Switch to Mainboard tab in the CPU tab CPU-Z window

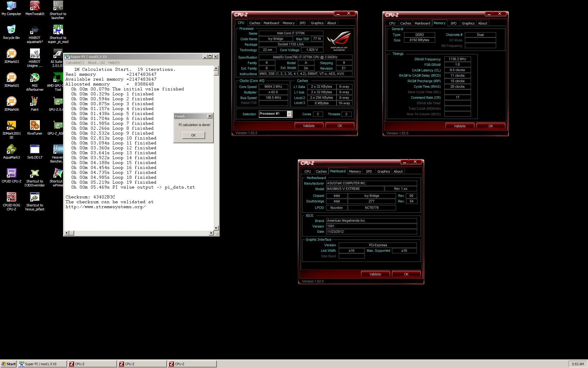[x=271, y=23]
